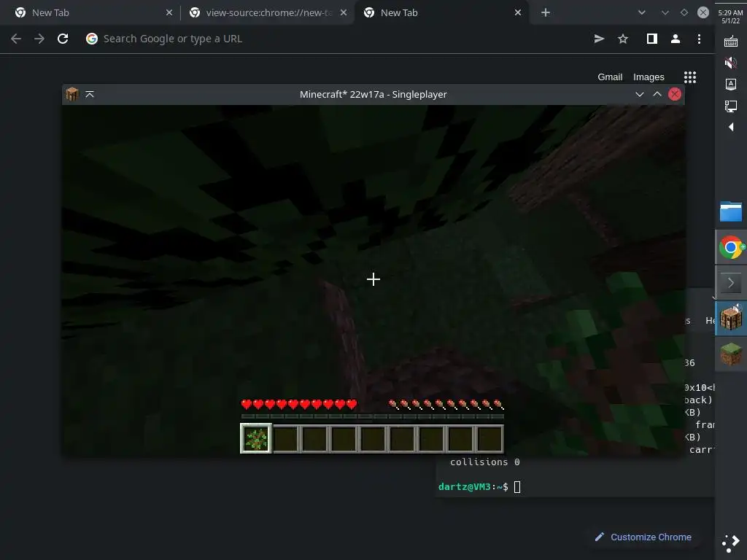Open the Google apps grid

click(x=690, y=77)
